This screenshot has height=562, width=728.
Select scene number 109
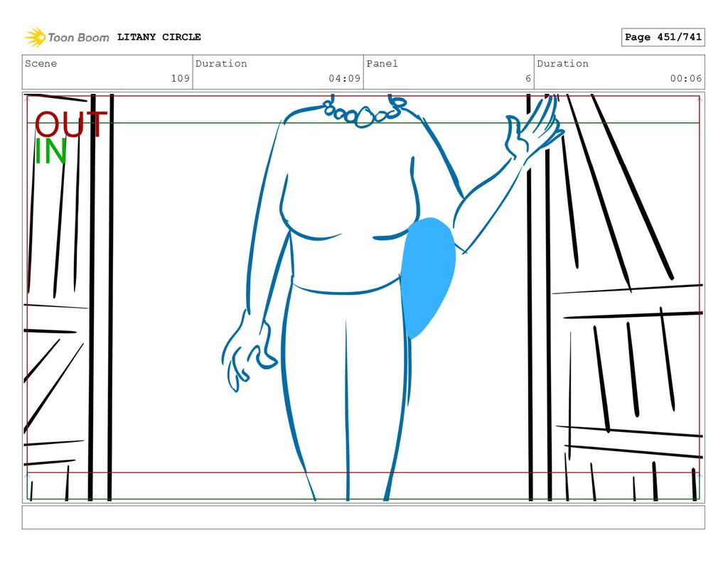pyautogui.click(x=180, y=78)
